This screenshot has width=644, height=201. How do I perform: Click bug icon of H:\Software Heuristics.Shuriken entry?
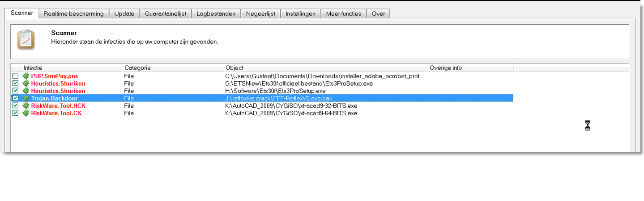point(26,91)
